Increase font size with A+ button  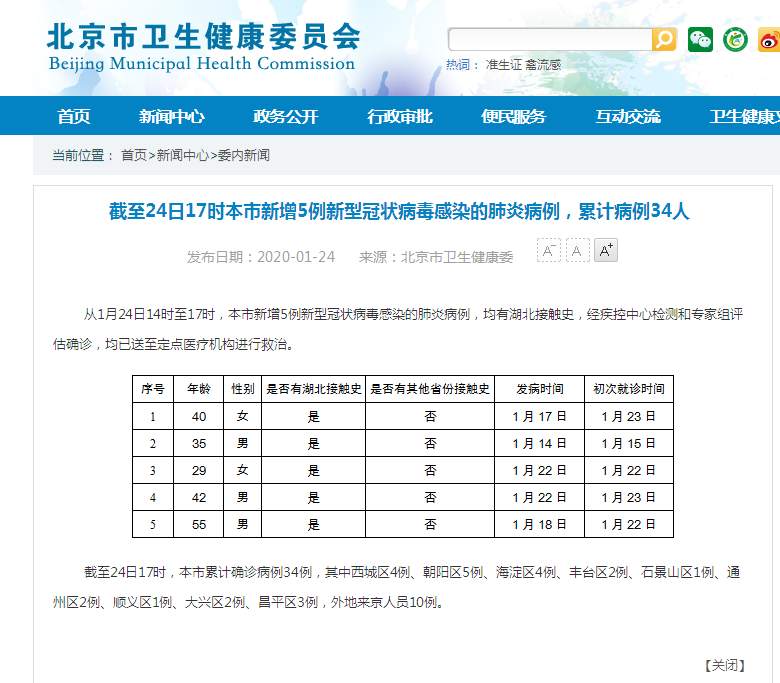[x=606, y=250]
